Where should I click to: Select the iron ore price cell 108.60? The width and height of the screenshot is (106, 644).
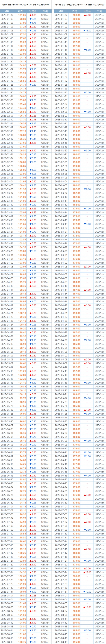click(22, 127)
